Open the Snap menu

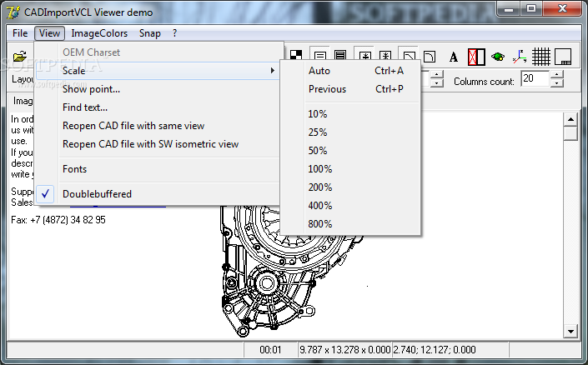point(150,33)
